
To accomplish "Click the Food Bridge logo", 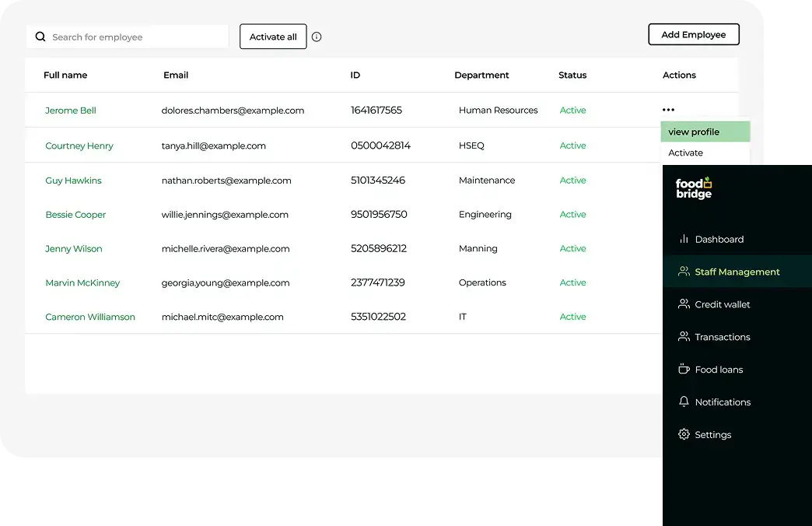I will [694, 189].
